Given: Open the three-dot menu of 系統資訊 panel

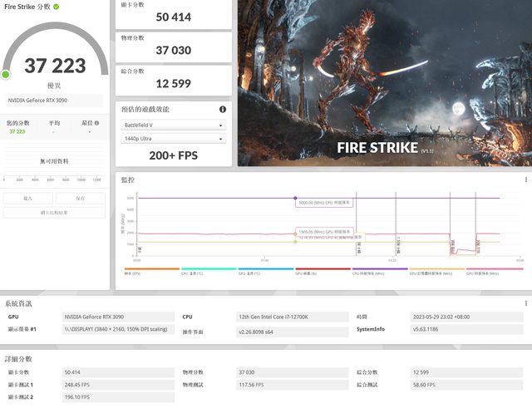Looking at the screenshot, I should 525,304.
